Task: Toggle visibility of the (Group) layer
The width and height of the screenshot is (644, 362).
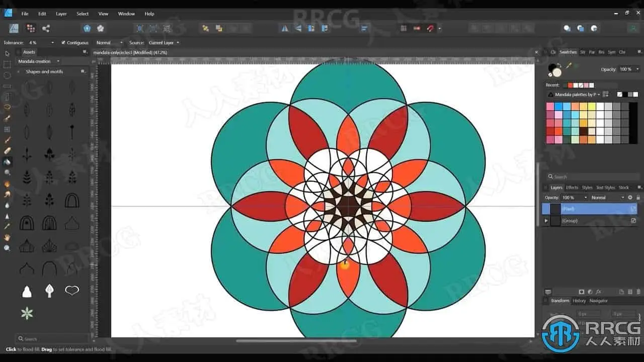Action: click(633, 220)
